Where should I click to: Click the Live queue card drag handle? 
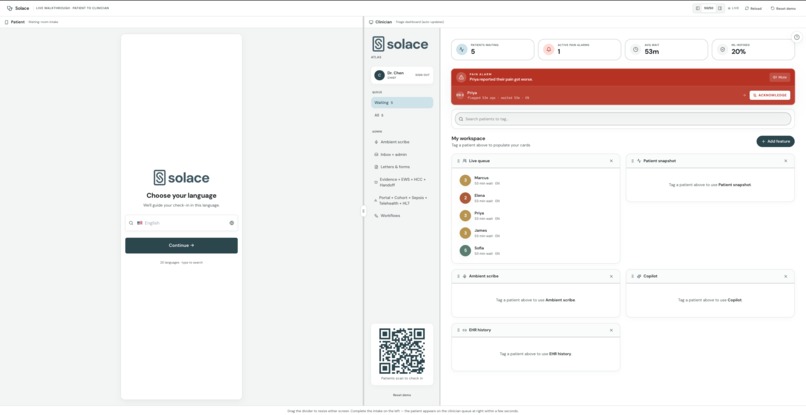458,161
